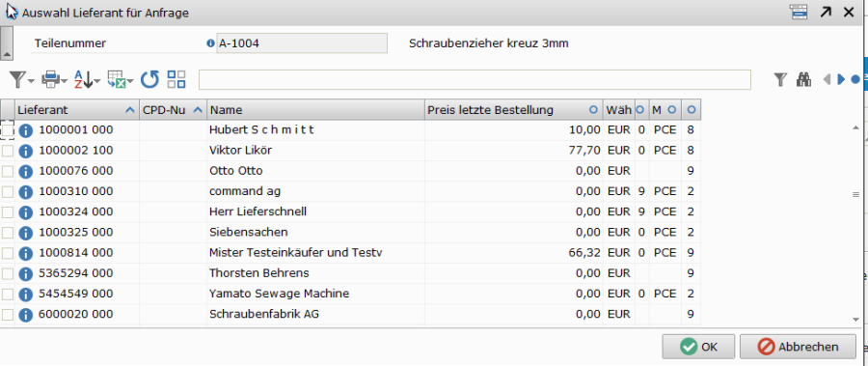The image size is (868, 366).
Task: Click the Teilenummer field A-1004
Action: click(302, 43)
